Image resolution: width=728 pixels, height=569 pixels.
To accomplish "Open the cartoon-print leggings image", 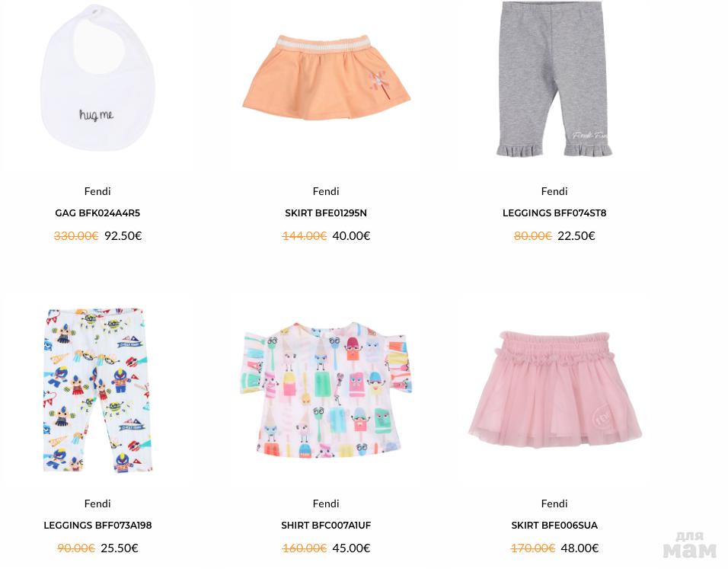I will coord(97,390).
